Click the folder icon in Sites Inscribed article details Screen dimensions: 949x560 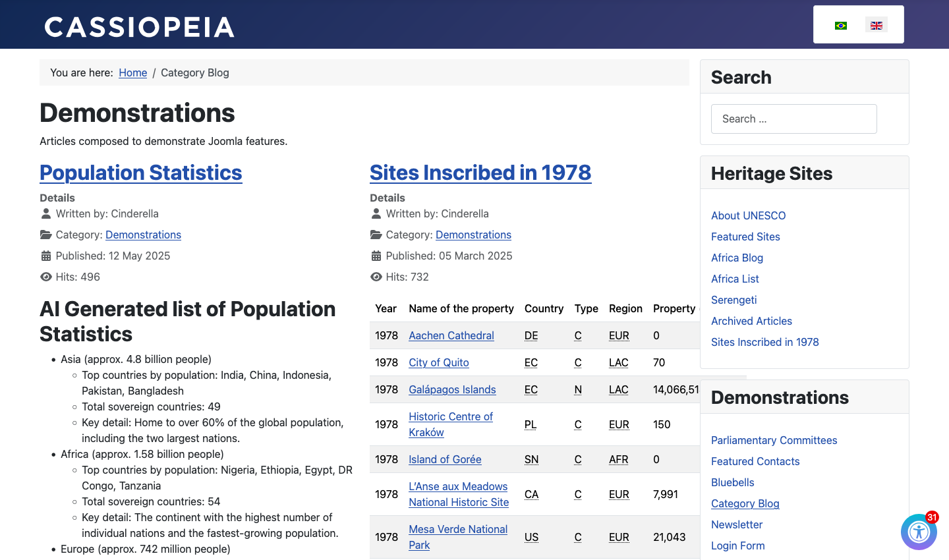click(376, 235)
